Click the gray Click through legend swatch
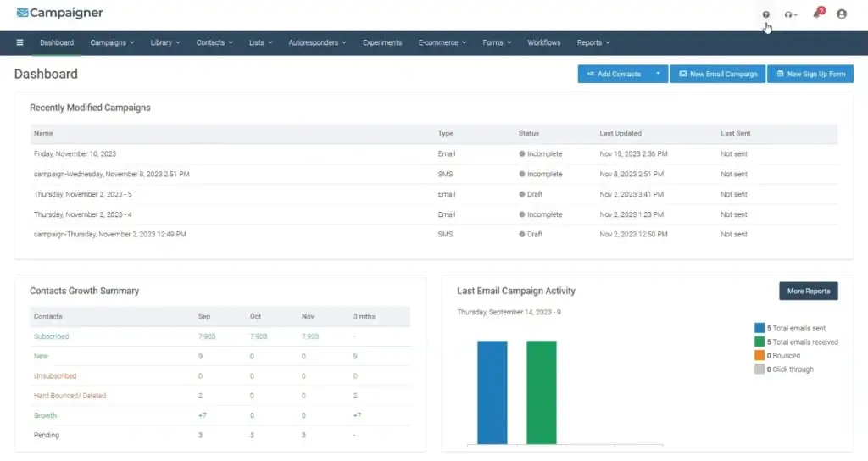Viewport: 868px width, 461px height. [x=759, y=369]
